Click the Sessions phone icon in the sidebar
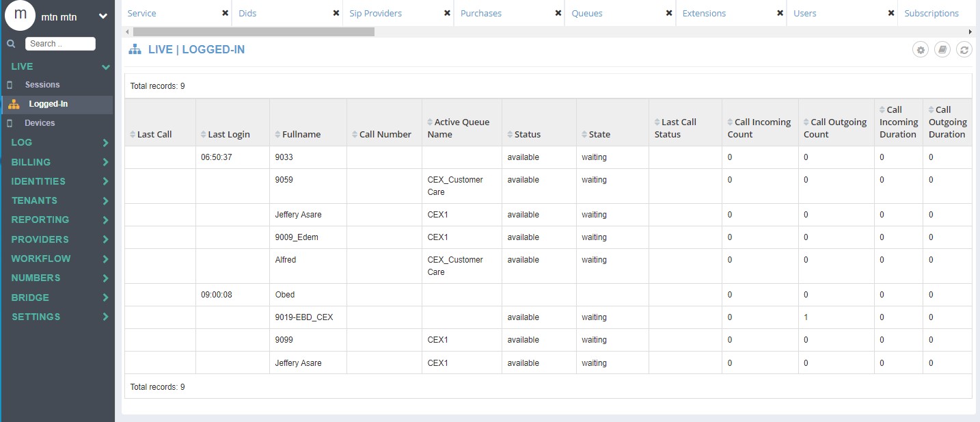Viewport: 980px width, 422px height. 10,85
